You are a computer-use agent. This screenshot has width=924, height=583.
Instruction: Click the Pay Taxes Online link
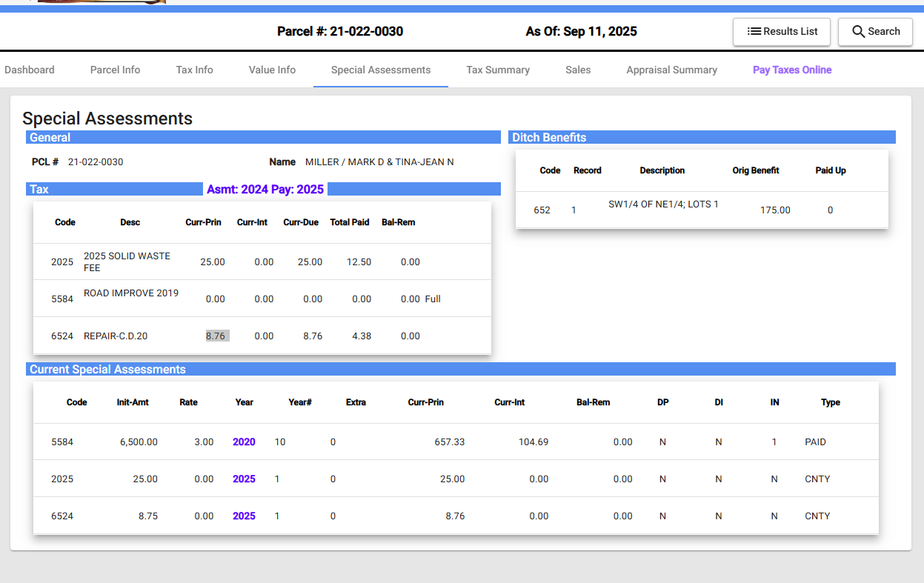click(791, 70)
